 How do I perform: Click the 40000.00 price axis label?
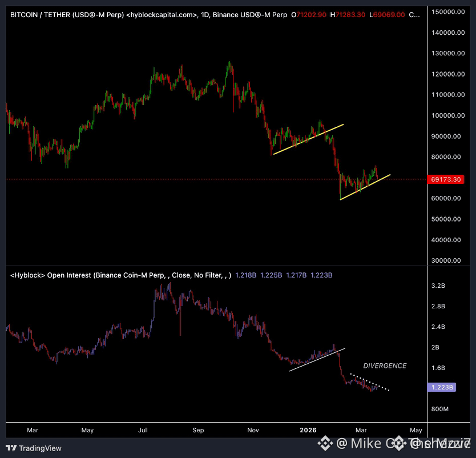pos(446,240)
